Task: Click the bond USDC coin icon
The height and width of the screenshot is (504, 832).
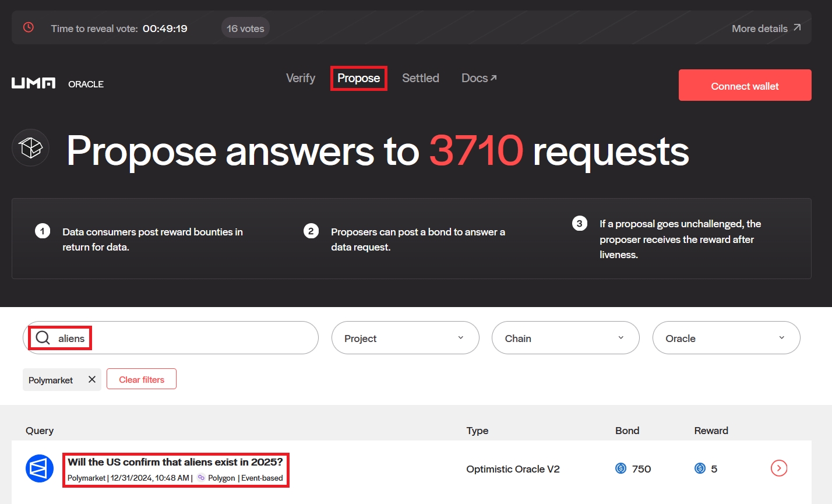Action: [x=621, y=468]
